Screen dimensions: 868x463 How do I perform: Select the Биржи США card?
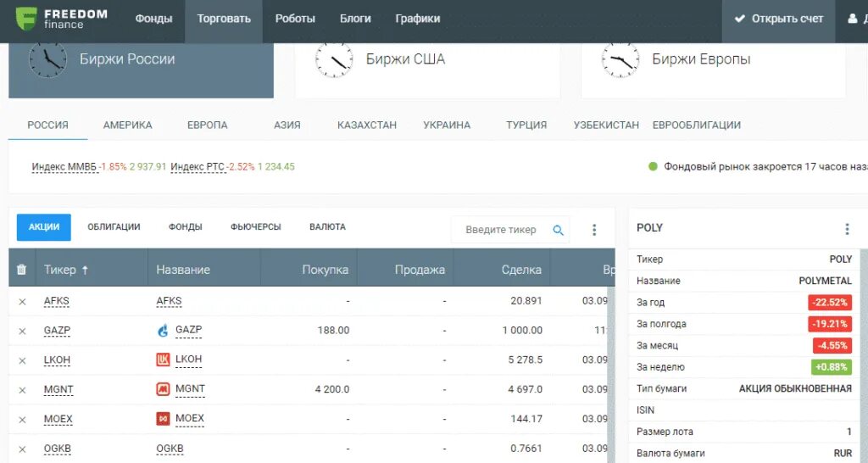[427, 70]
